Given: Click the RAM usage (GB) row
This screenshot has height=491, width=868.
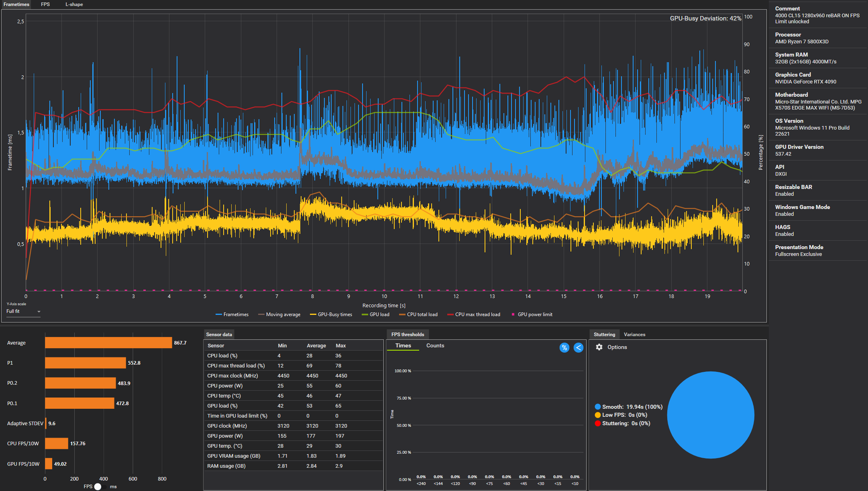Looking at the screenshot, I should pyautogui.click(x=293, y=466).
